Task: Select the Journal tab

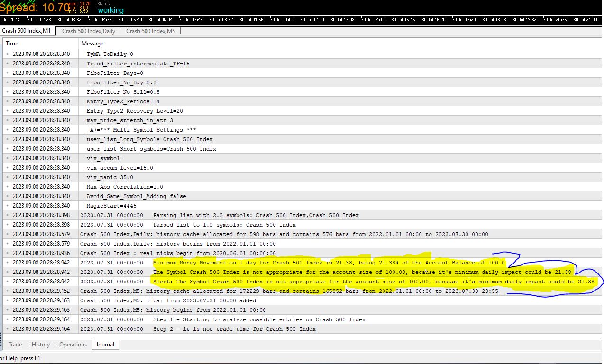Action: [x=105, y=345]
